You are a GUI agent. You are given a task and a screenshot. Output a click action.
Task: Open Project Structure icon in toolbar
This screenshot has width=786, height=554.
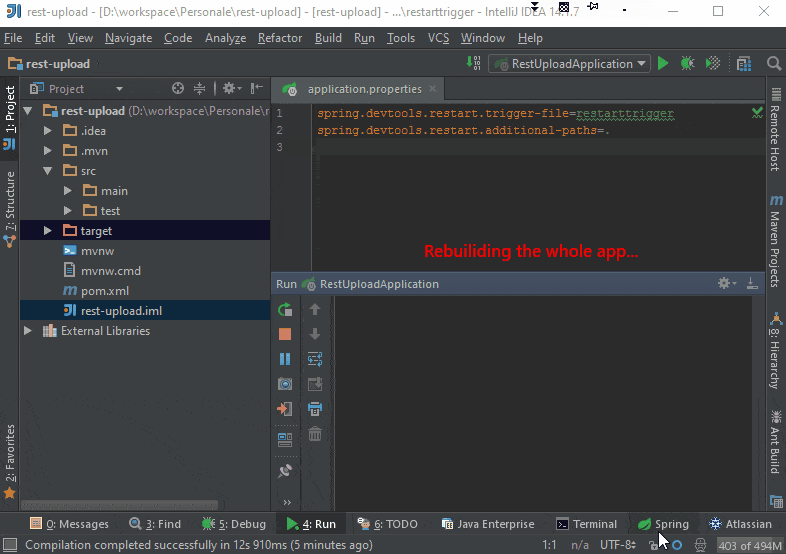744,64
